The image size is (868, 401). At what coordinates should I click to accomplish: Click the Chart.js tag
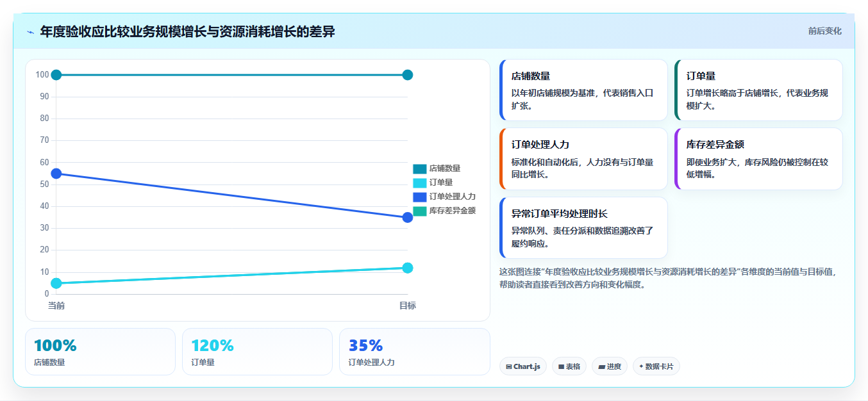(522, 366)
